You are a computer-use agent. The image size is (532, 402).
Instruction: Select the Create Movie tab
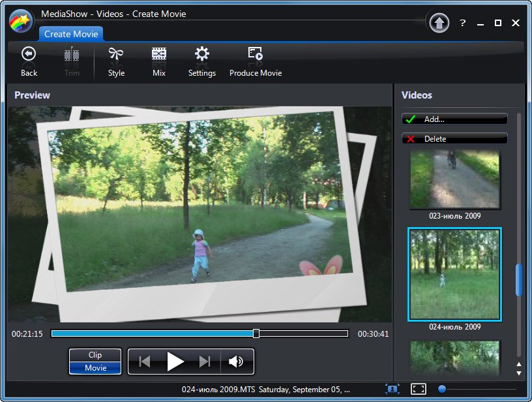(71, 34)
